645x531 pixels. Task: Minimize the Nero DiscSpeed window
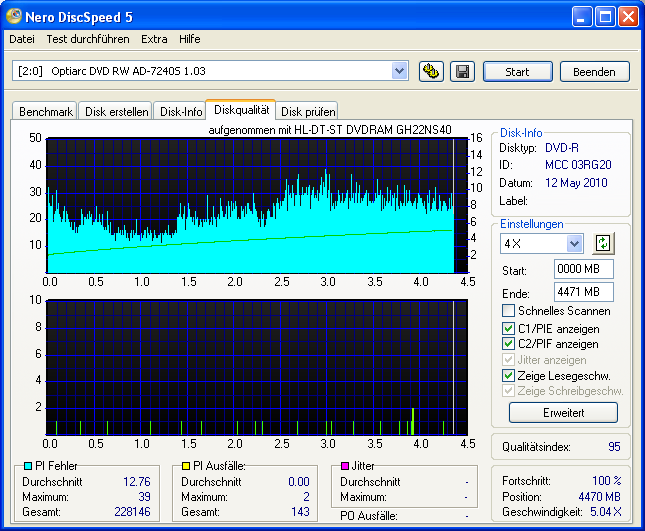pos(582,17)
